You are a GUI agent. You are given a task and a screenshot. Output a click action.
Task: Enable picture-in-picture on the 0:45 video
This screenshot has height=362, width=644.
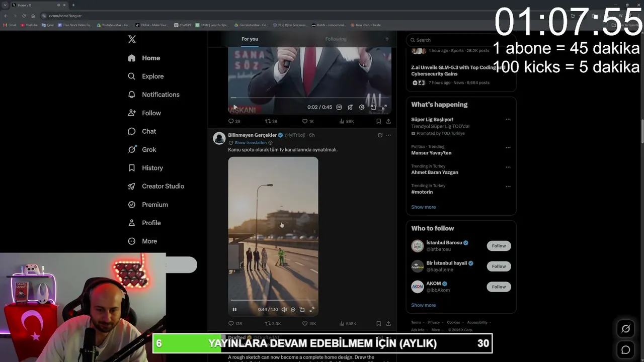(x=373, y=107)
